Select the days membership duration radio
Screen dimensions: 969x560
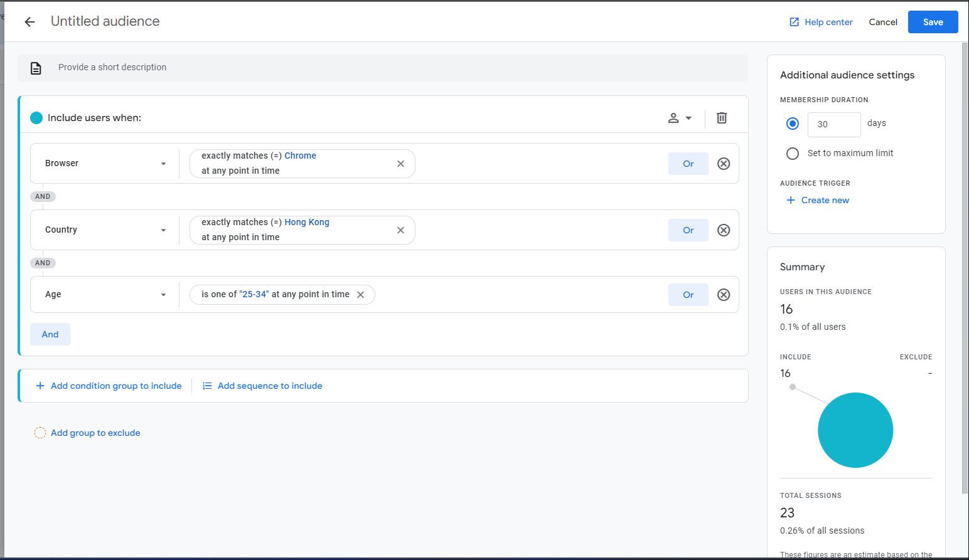pos(793,124)
